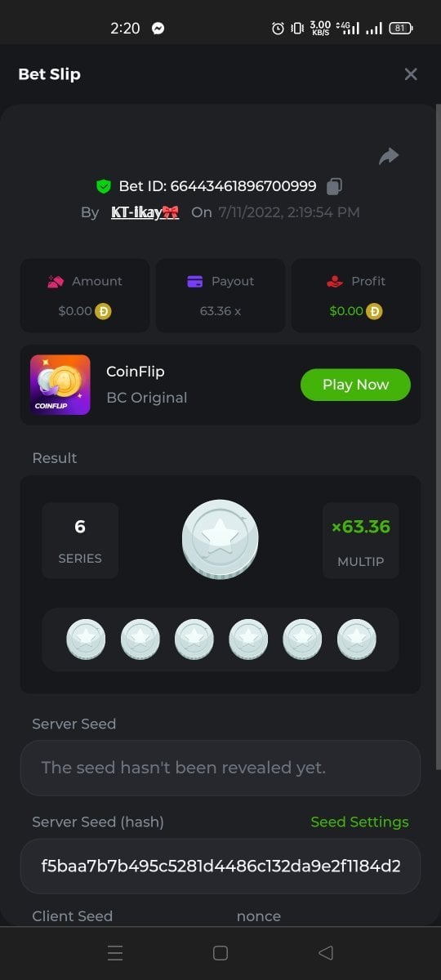The height and width of the screenshot is (980, 441).
Task: Tap the Dogecoin icon beside Amount
Action: pyautogui.click(x=104, y=311)
